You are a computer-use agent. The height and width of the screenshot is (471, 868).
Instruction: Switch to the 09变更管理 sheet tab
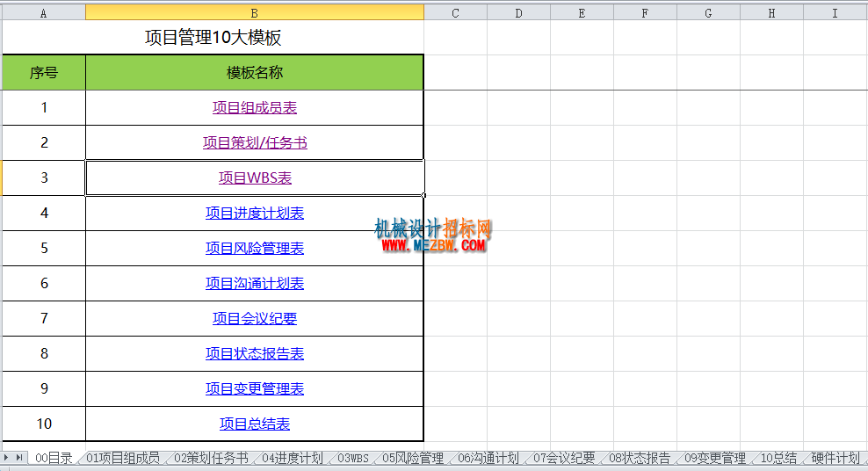pyautogui.click(x=715, y=459)
